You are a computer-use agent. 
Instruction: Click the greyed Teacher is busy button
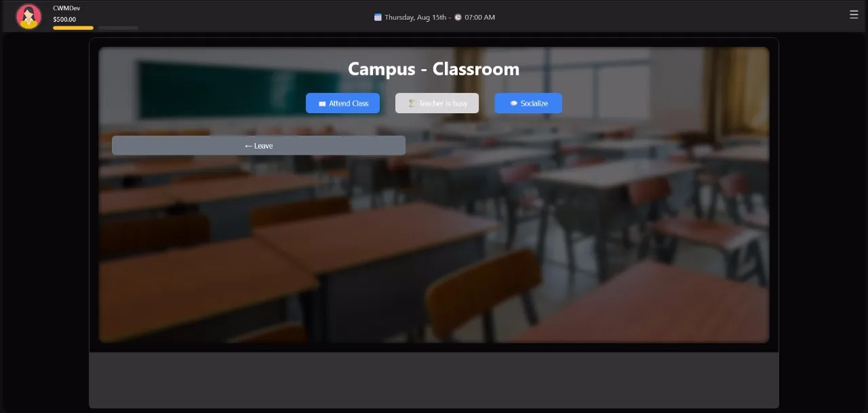pyautogui.click(x=437, y=103)
